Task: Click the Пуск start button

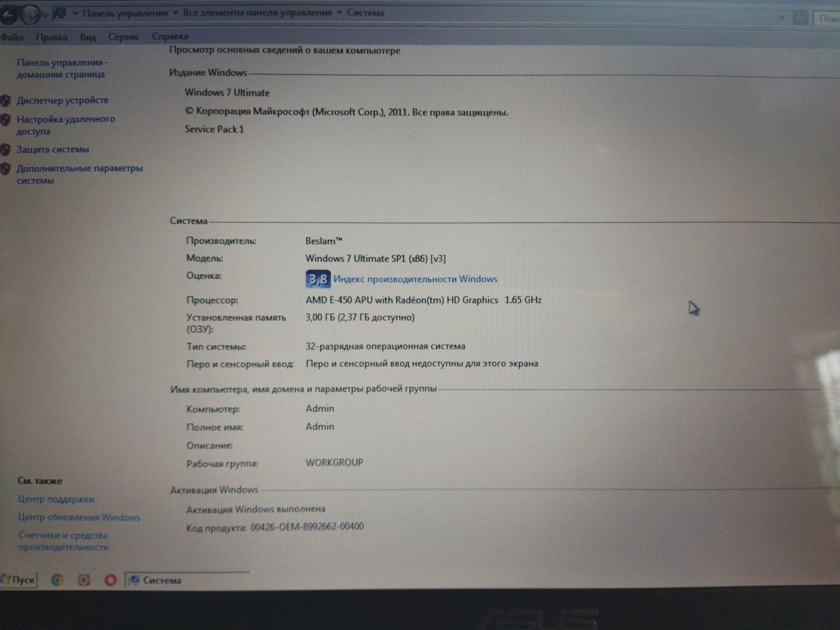Action: [x=19, y=580]
